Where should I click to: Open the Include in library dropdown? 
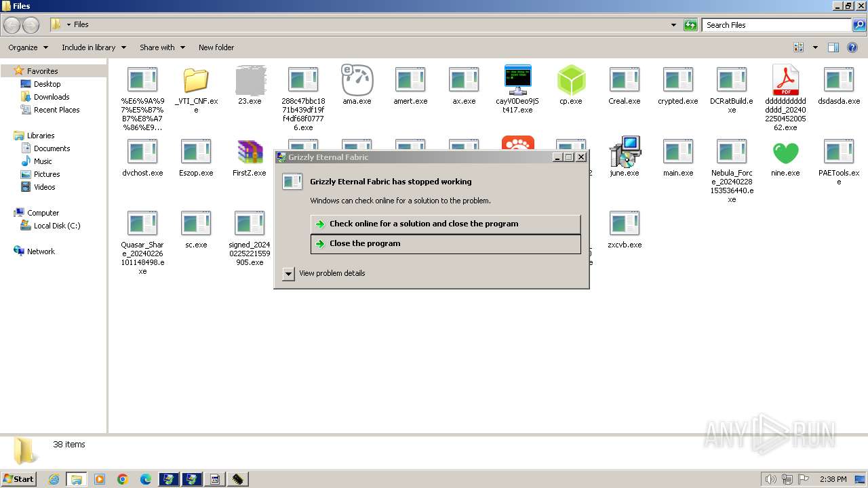click(x=93, y=47)
